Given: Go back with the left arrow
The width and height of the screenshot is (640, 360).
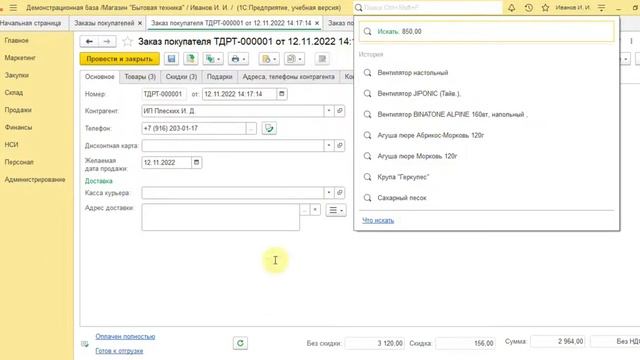Looking at the screenshot, I should click(x=89, y=41).
